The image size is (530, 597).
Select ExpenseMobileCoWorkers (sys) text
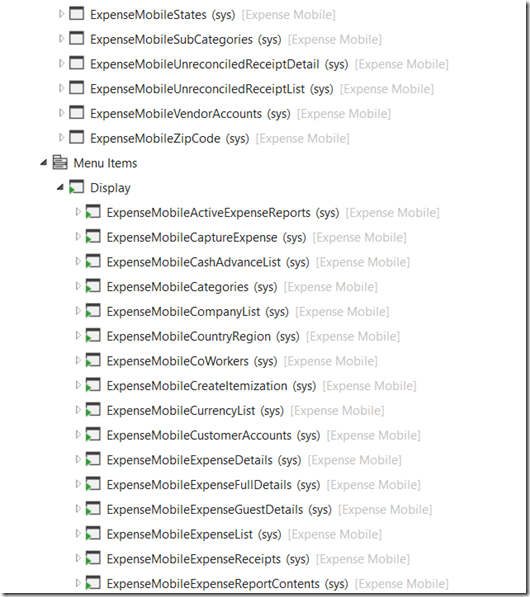[x=192, y=361]
